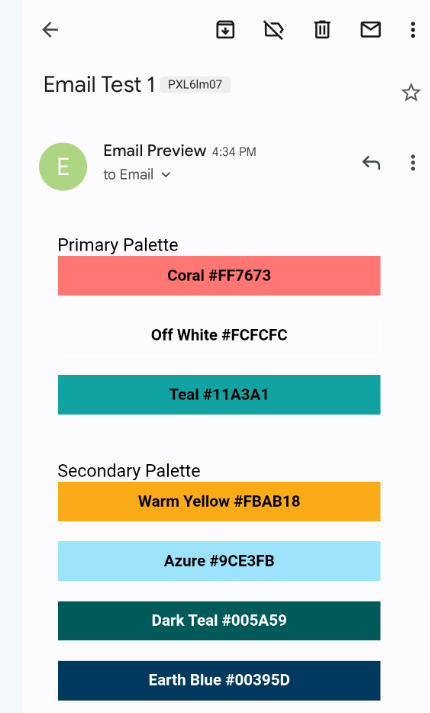Click the Dark Teal #005A59 swatch
Image resolution: width=430 pixels, height=713 pixels.
click(x=219, y=621)
